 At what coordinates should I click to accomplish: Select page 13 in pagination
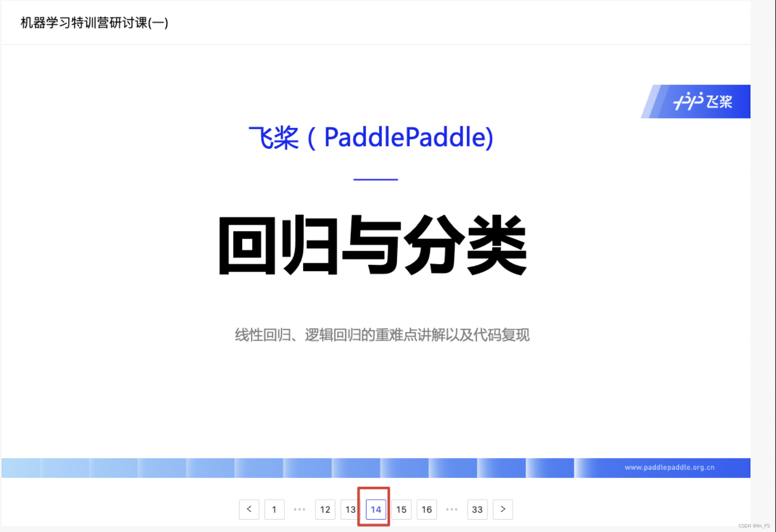click(x=350, y=509)
